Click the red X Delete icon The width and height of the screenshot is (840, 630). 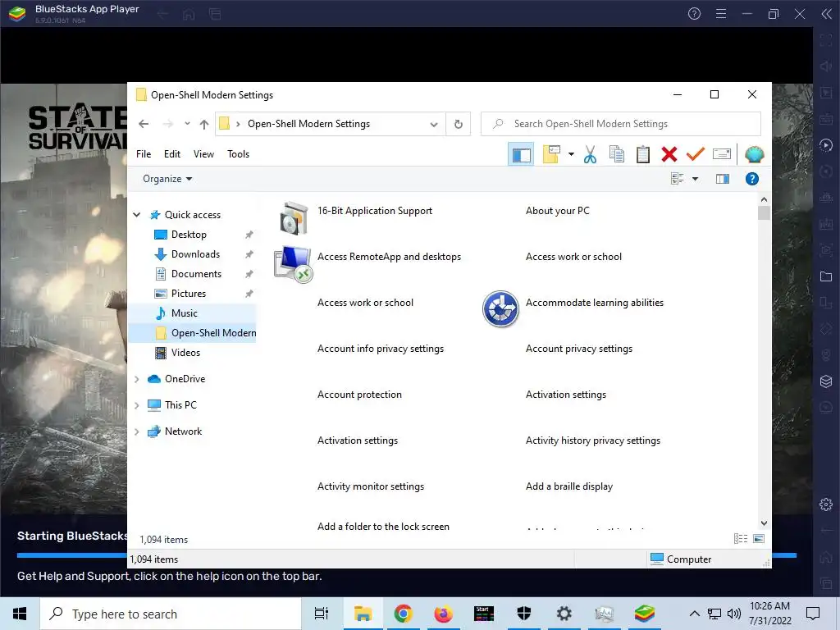(x=669, y=154)
